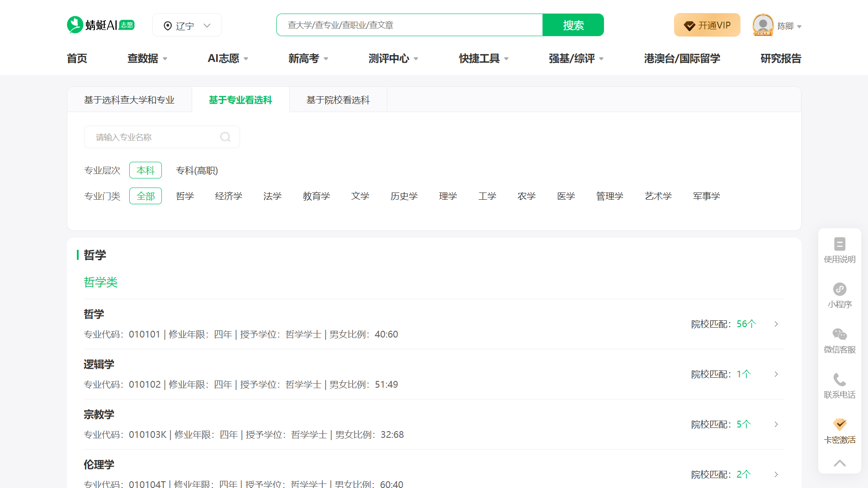868x488 pixels.
Task: Switch to 基于院校看选科 tab
Action: (338, 100)
